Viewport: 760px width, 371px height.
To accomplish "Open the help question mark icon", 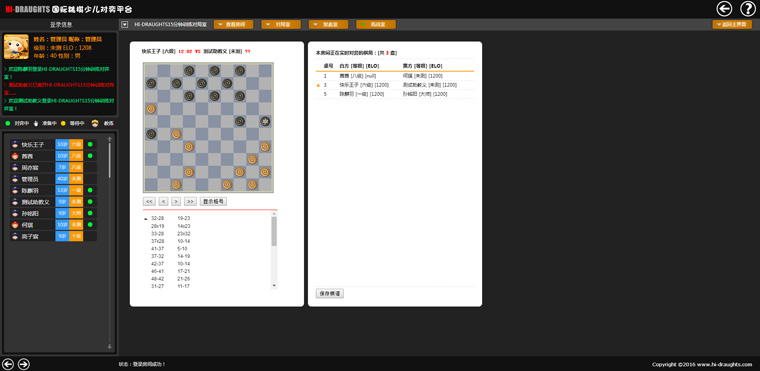I will [x=748, y=9].
